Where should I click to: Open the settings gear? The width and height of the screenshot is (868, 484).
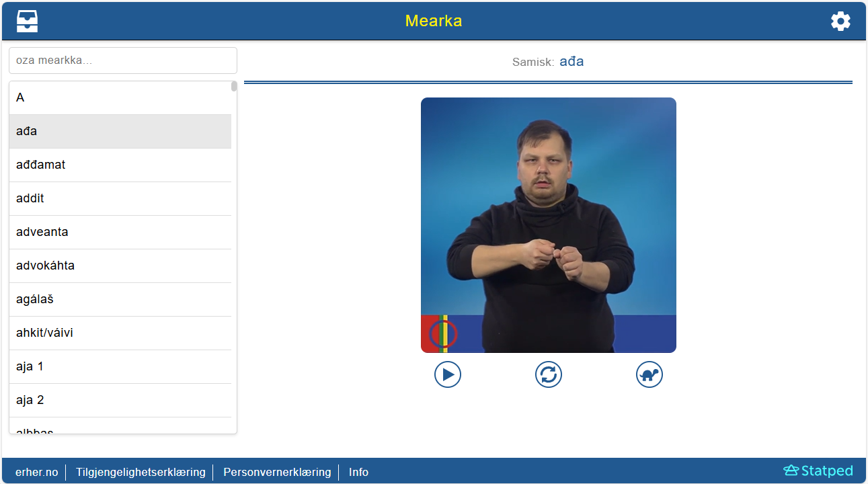(x=840, y=22)
